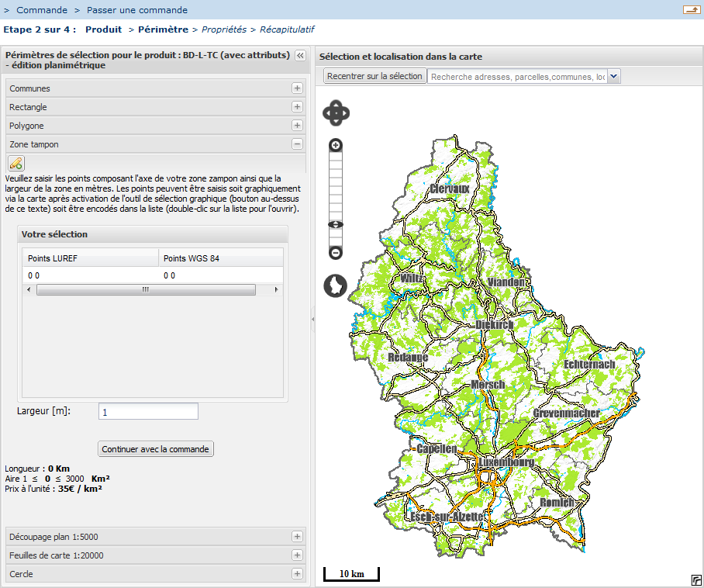Viewport: 704px width, 588px height.
Task: Activate the graphic selection pencil tool
Action: click(16, 163)
